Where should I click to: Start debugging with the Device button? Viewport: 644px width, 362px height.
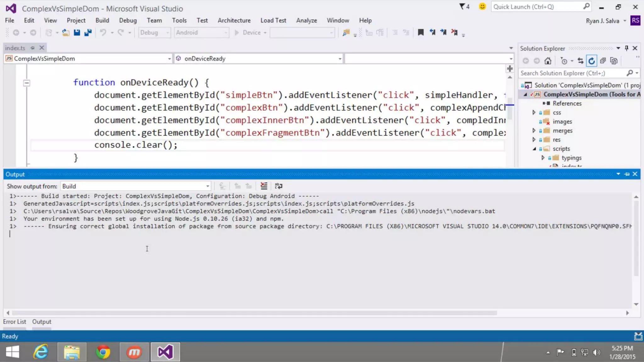[x=248, y=32]
